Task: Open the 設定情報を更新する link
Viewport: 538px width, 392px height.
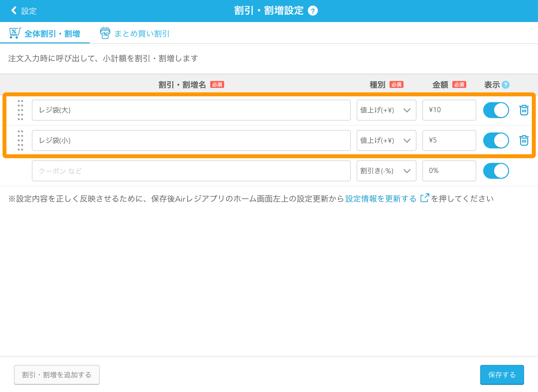Action: click(x=381, y=199)
